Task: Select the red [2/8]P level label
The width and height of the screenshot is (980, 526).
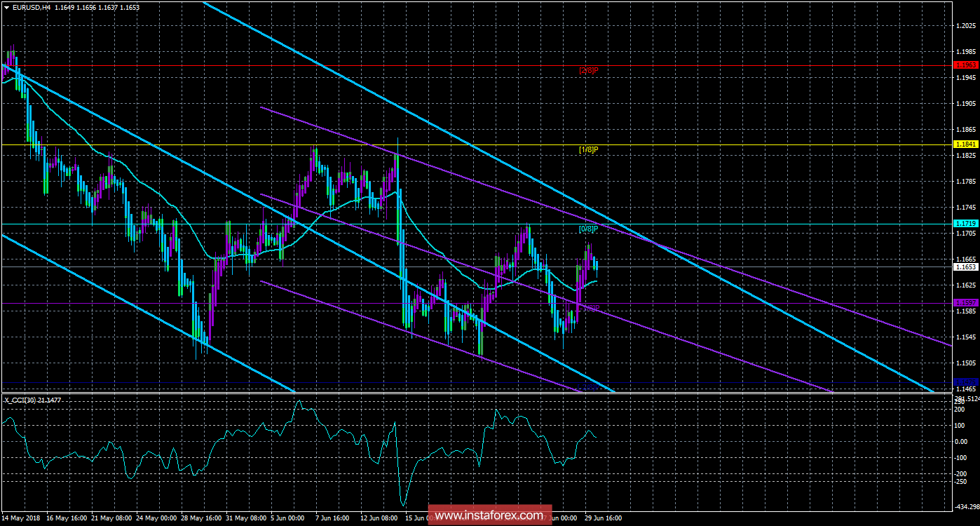Action: pos(588,70)
